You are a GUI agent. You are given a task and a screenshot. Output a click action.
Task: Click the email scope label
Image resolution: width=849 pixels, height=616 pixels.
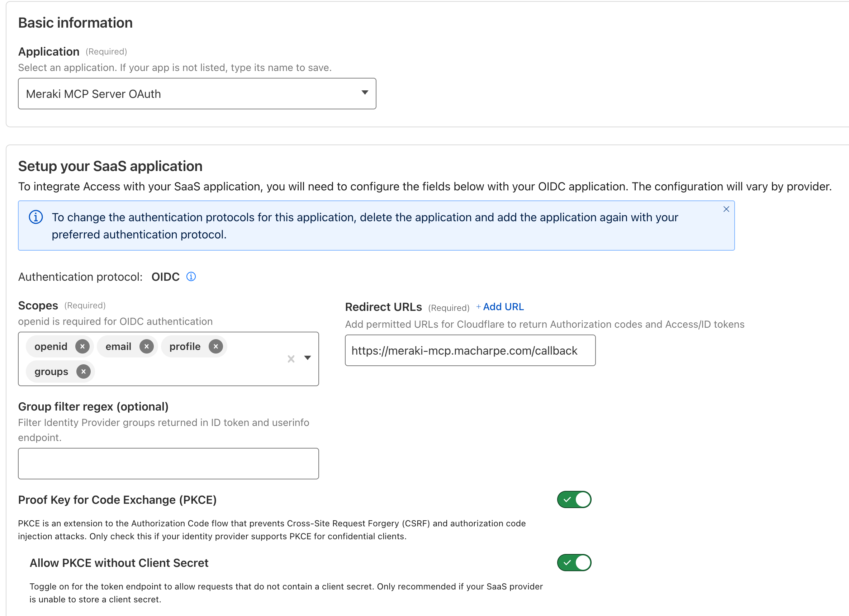tap(118, 347)
